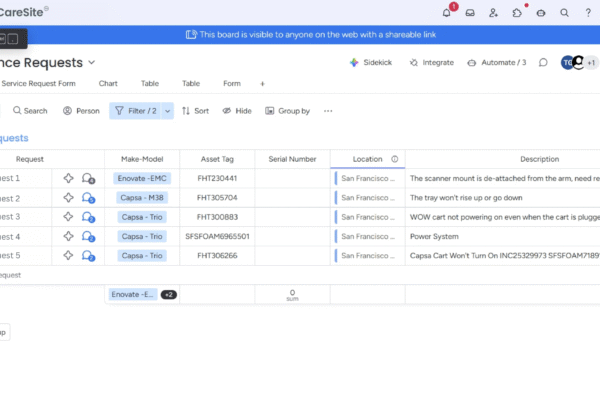Click the AI sparkle icon on request 3
This screenshot has height=400, width=600.
[x=68, y=217]
